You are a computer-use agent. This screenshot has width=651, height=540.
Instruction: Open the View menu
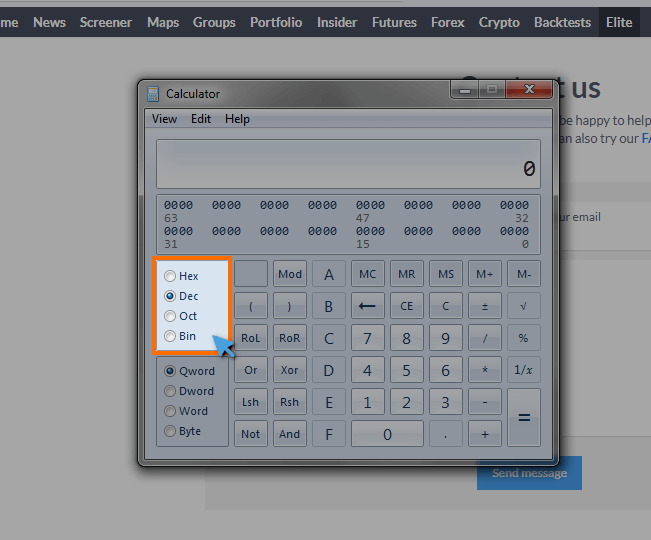click(164, 119)
